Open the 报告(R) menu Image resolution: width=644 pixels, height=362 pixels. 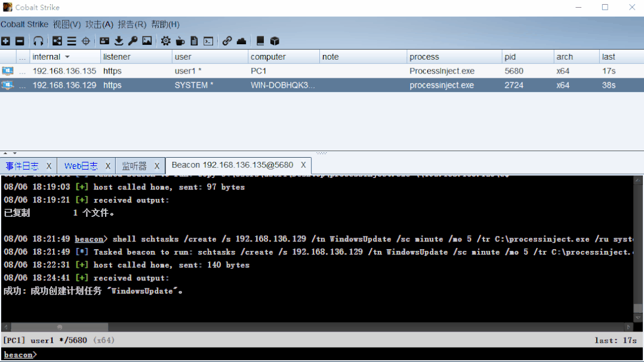pos(132,24)
